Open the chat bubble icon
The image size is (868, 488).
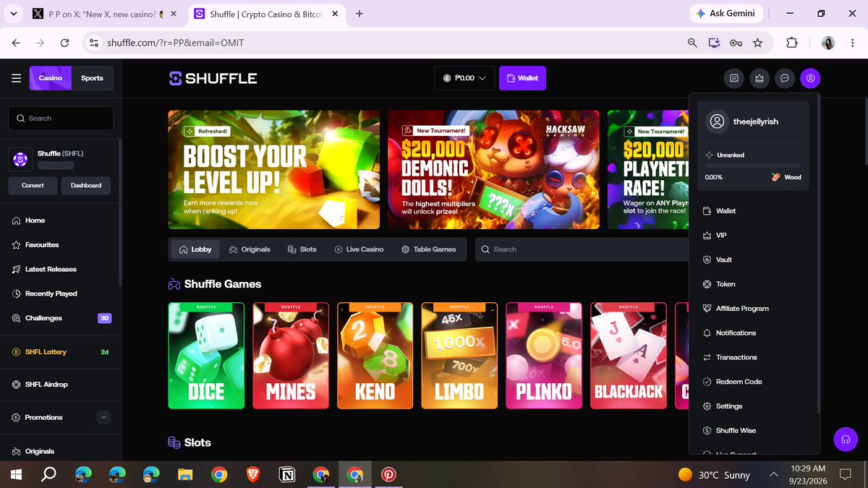[785, 78]
